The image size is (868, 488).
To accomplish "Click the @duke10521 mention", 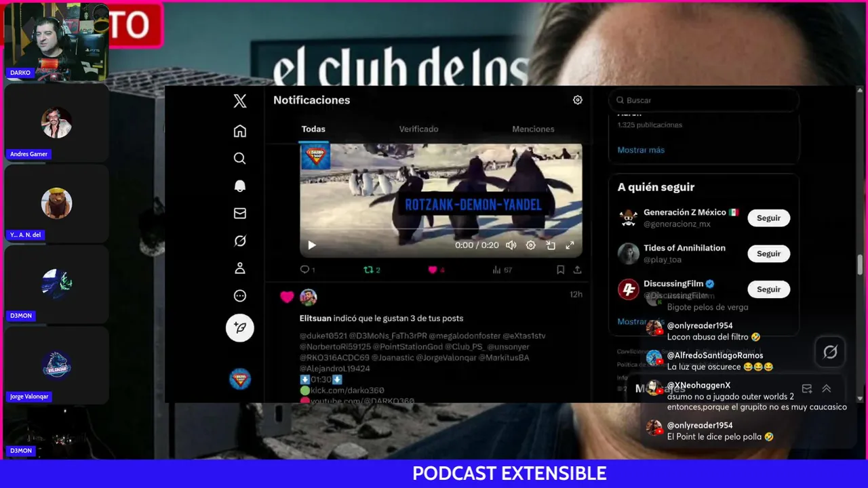I will click(323, 335).
